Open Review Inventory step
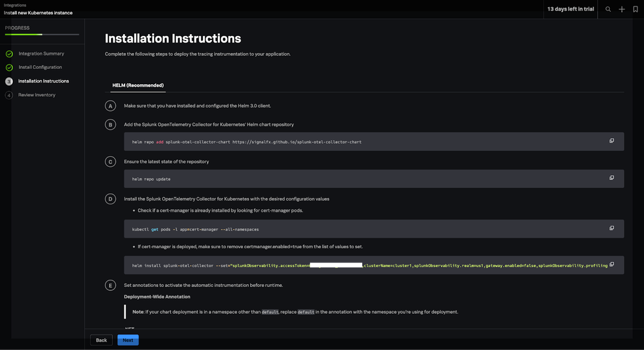Screen dimensions: 644x350 (x=37, y=95)
